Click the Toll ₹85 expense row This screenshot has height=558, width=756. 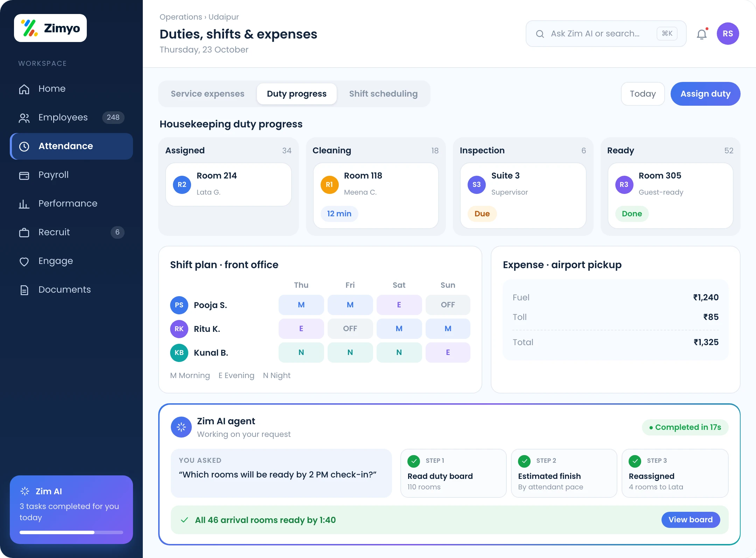[x=615, y=317]
